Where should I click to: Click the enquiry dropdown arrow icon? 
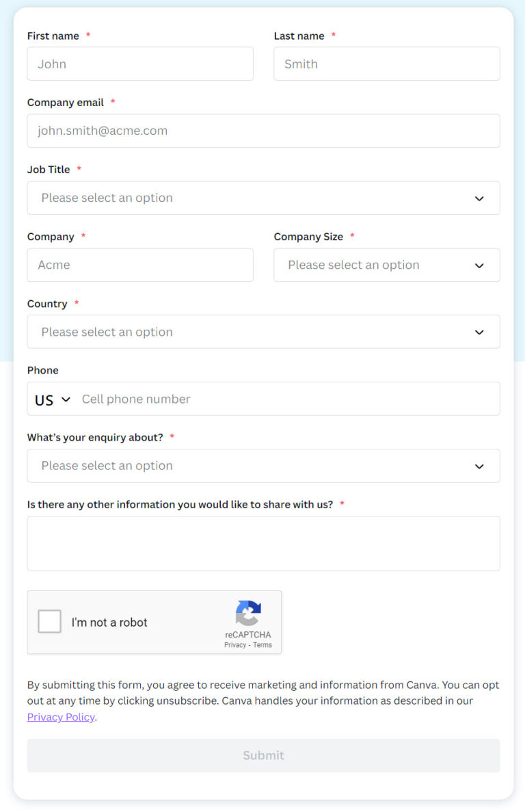pos(479,466)
